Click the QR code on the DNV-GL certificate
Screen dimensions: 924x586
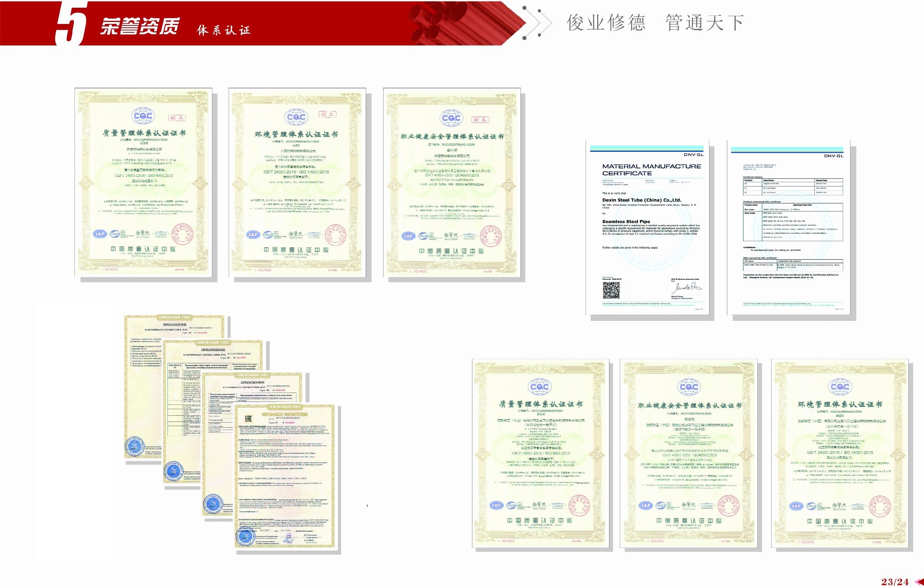click(611, 290)
